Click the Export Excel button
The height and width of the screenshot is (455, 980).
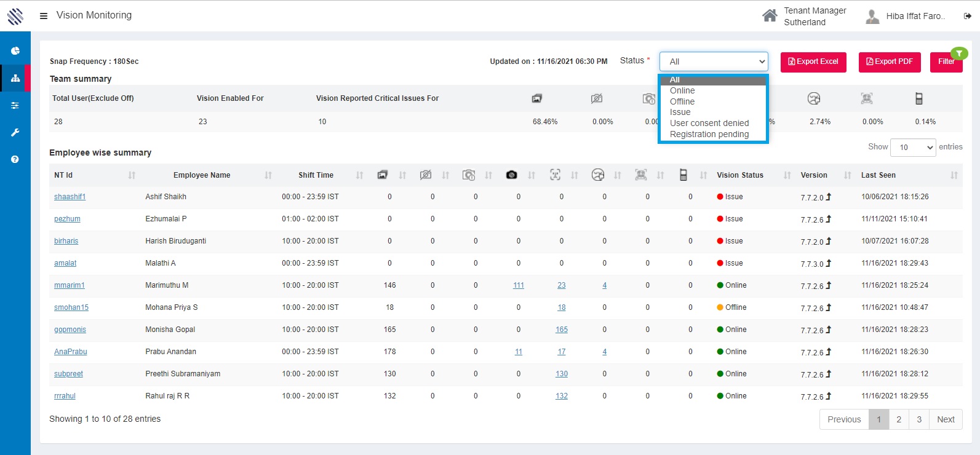point(813,62)
